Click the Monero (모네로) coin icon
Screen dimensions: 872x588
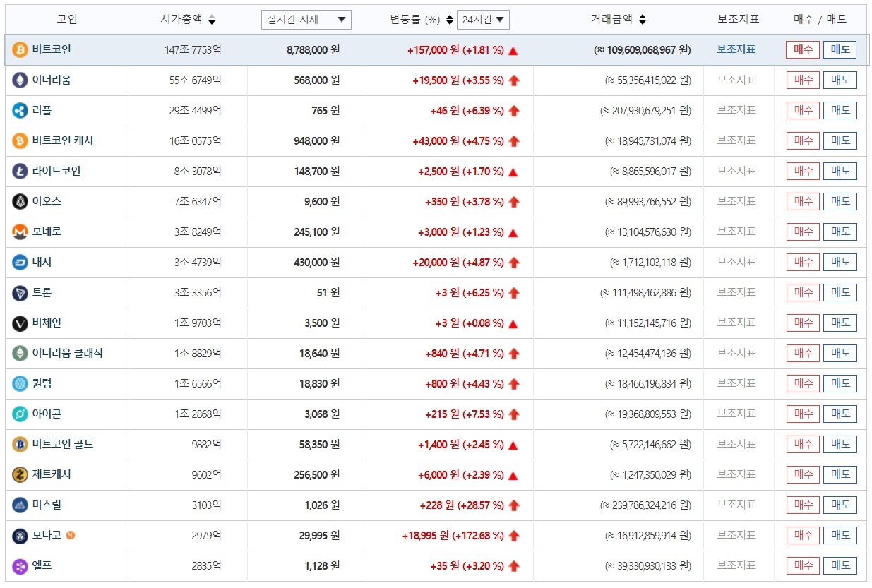(x=20, y=232)
